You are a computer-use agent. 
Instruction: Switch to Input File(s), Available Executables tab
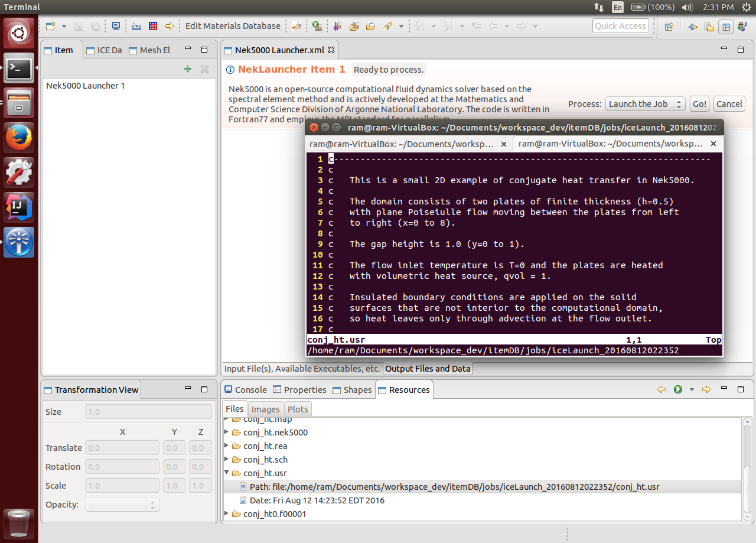point(302,369)
